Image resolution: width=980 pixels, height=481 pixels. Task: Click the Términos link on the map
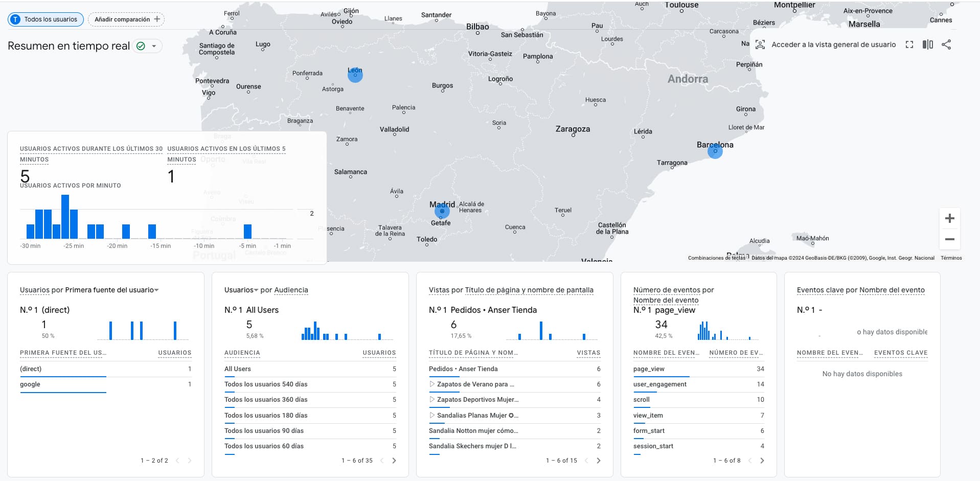click(951, 258)
